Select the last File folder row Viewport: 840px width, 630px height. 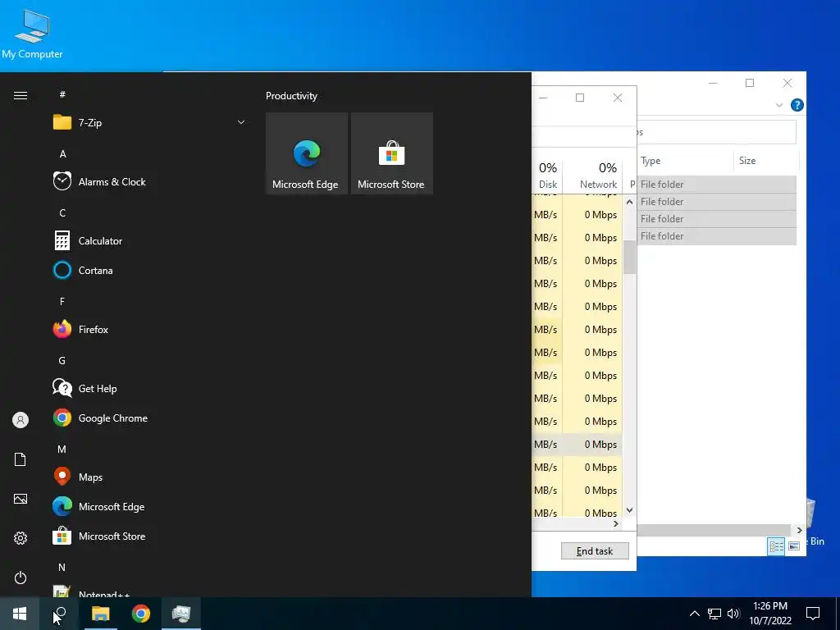click(x=717, y=236)
